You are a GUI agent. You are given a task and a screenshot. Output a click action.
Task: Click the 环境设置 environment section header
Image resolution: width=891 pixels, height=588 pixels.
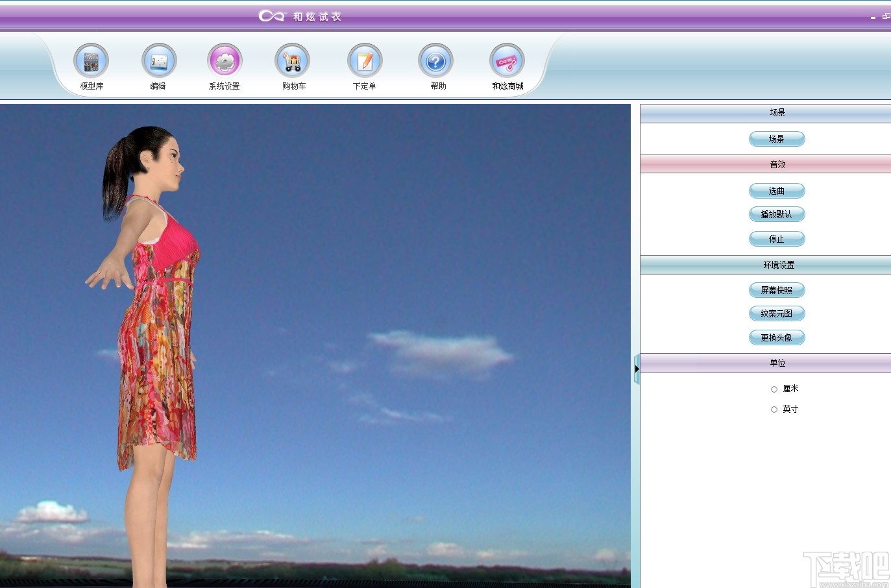coord(766,265)
